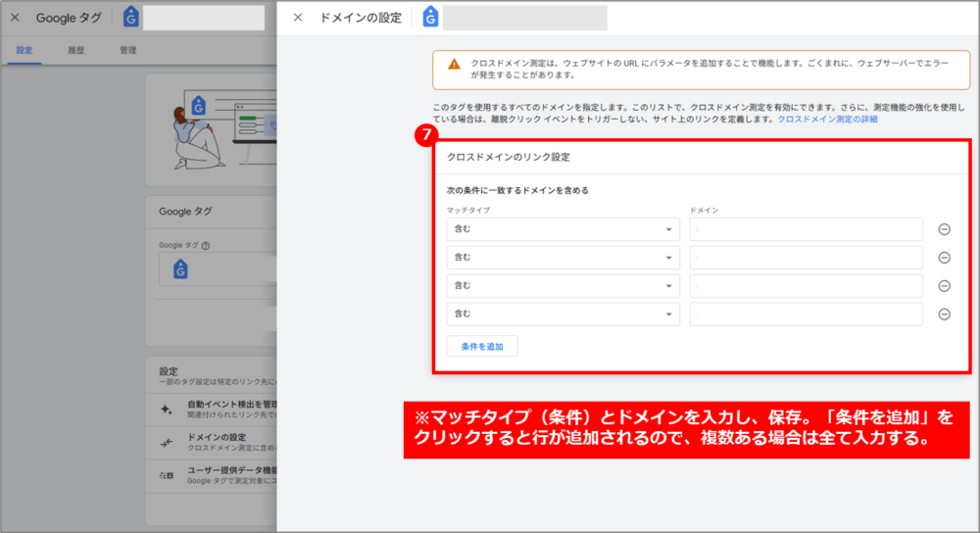Click the third ドメイン input field
Screen dimensions: 980x533
(807, 285)
